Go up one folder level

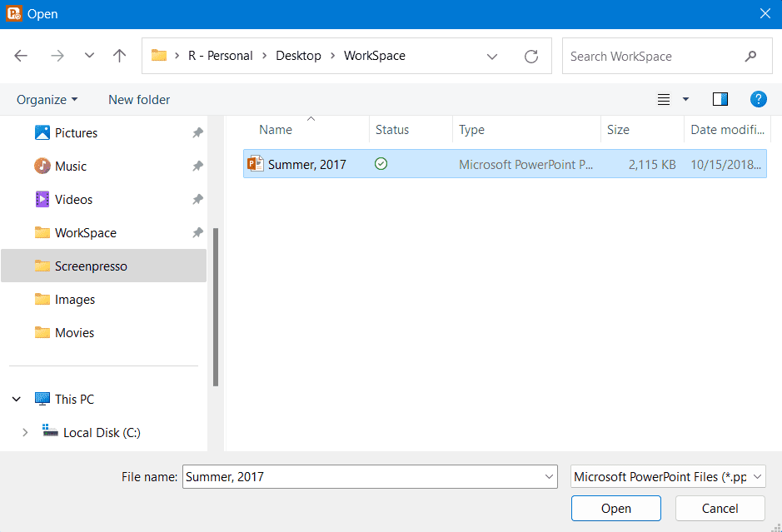click(119, 56)
